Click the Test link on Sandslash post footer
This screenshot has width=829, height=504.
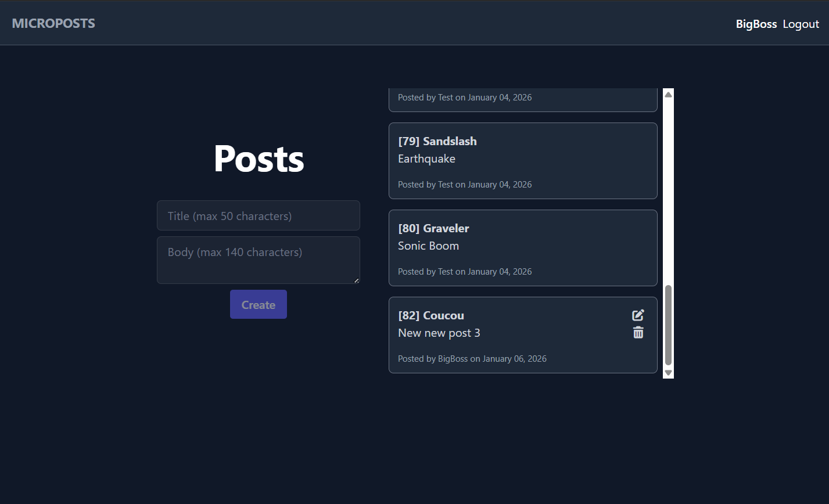(x=446, y=184)
